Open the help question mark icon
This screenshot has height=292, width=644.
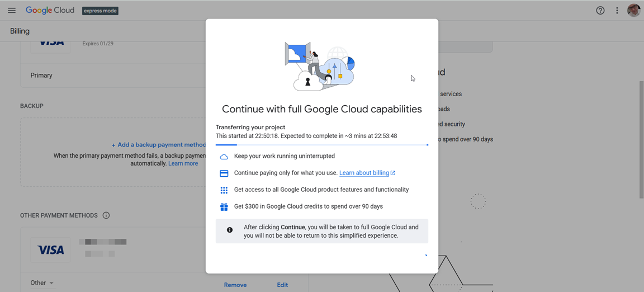(600, 10)
